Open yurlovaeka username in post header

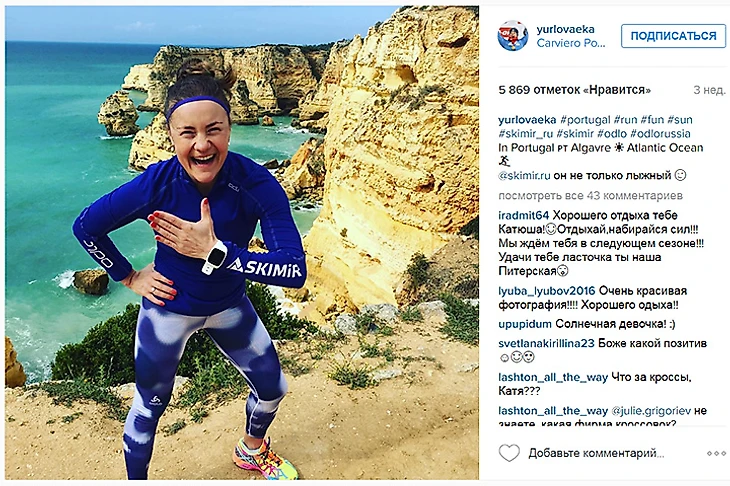pyautogui.click(x=565, y=29)
